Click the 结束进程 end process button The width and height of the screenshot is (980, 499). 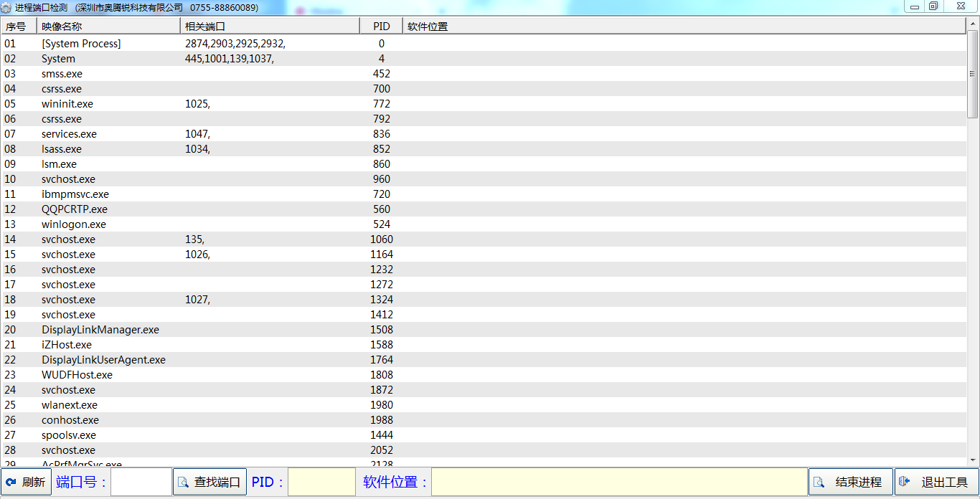[850, 482]
